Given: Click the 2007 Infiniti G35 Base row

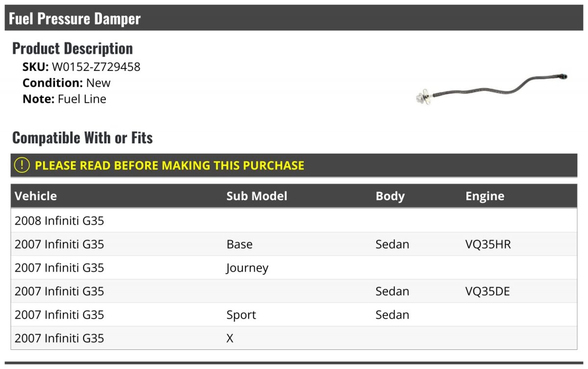Looking at the screenshot, I should [x=294, y=244].
